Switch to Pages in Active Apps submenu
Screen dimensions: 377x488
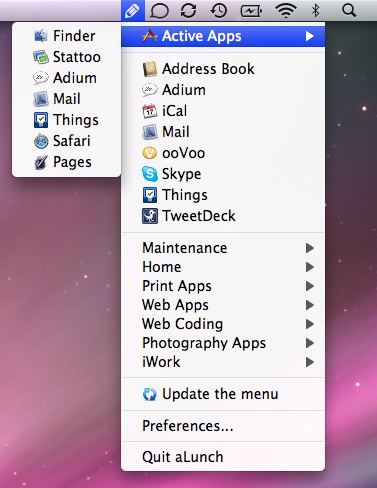click(x=66, y=162)
